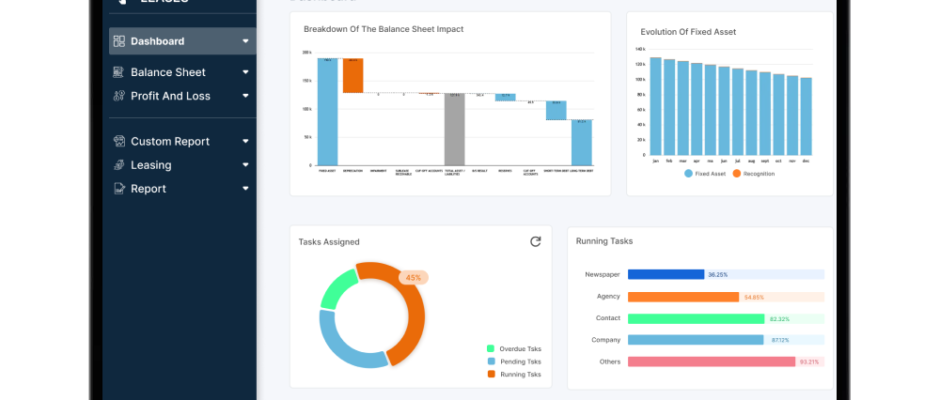Expand the Custom Report arrow

pos(245,142)
